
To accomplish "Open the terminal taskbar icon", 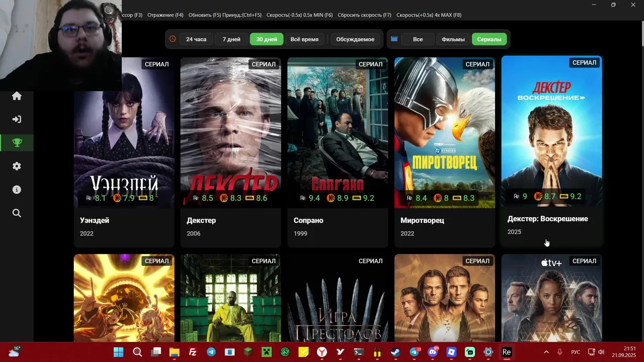I will coord(359,352).
